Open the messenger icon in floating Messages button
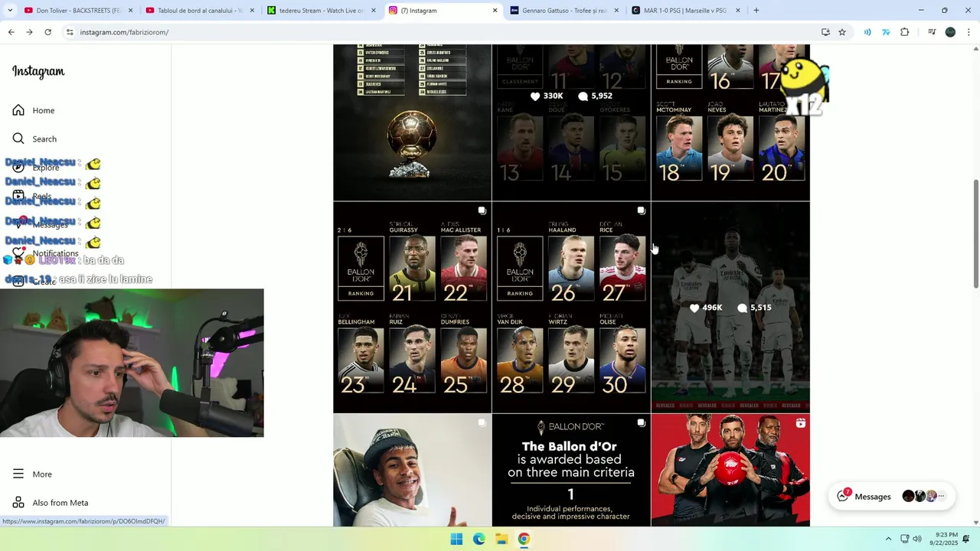 (x=843, y=496)
